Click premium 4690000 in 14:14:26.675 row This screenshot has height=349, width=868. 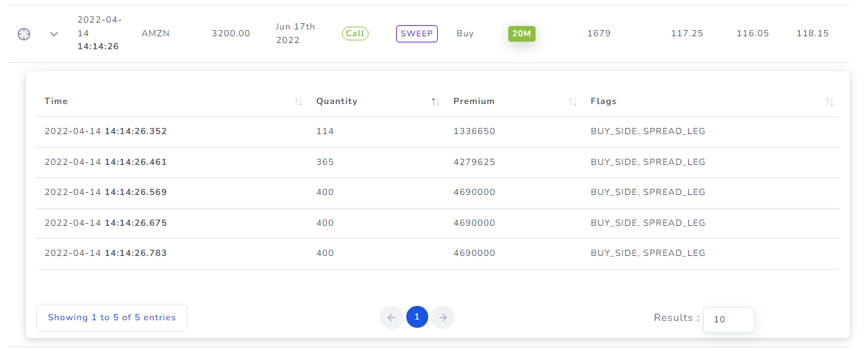tap(474, 223)
